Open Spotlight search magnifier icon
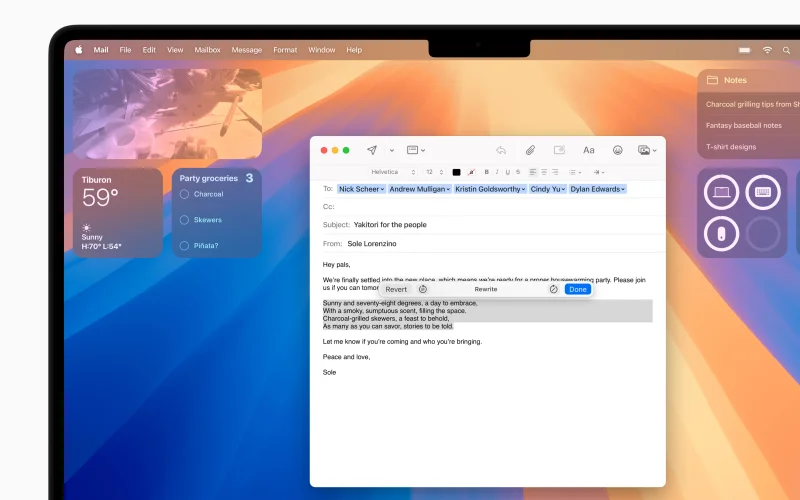This screenshot has height=500, width=800. click(786, 50)
